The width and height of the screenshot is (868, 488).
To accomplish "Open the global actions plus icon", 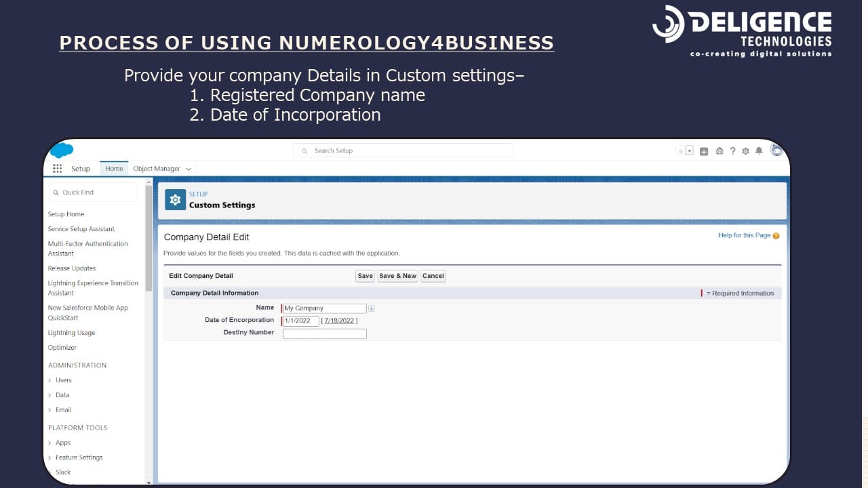I will point(704,151).
